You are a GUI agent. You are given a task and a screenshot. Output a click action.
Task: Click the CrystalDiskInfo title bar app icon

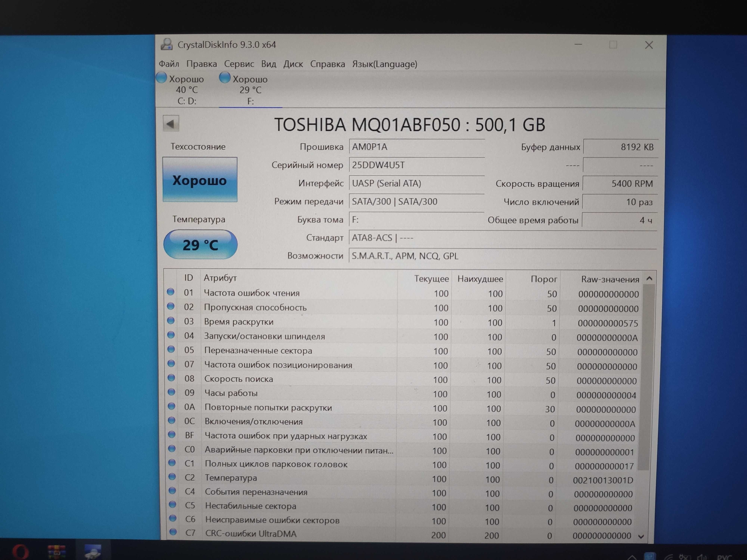coord(167,44)
